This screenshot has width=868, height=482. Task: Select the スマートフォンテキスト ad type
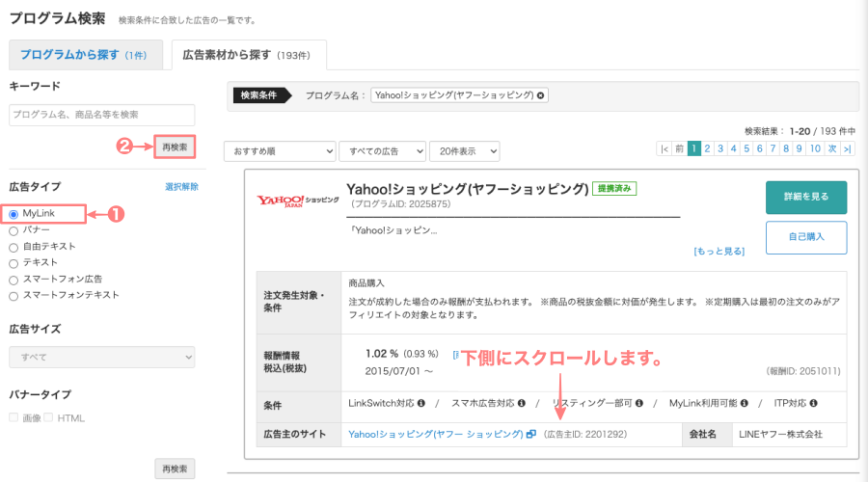pyautogui.click(x=14, y=296)
